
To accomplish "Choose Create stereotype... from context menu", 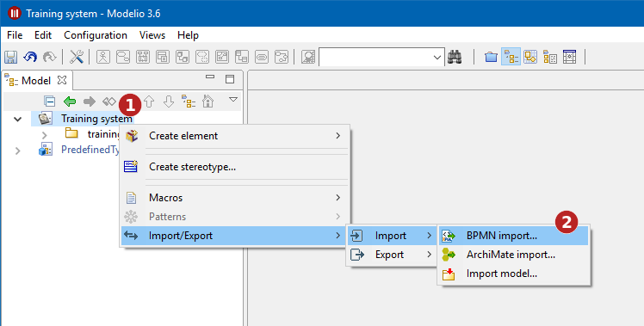I will tap(235, 167).
